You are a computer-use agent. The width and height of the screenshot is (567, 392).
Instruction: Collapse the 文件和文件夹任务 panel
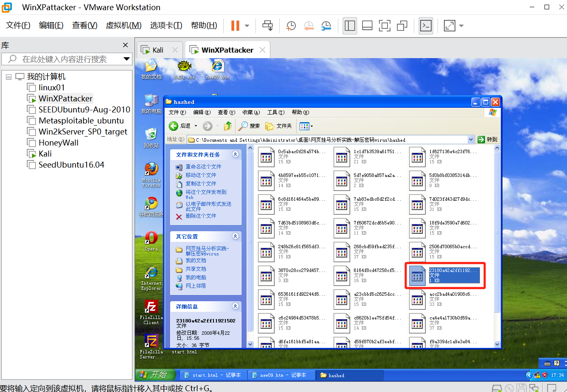pos(236,154)
